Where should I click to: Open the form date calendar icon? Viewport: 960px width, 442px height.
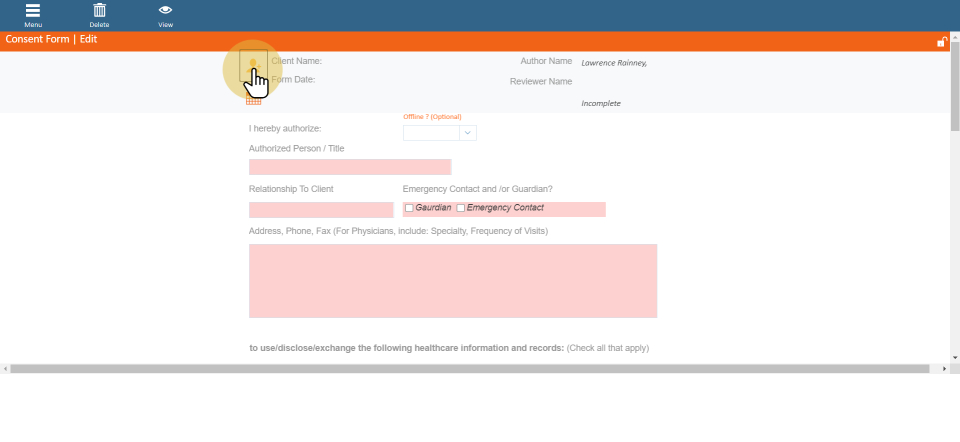[x=253, y=100]
